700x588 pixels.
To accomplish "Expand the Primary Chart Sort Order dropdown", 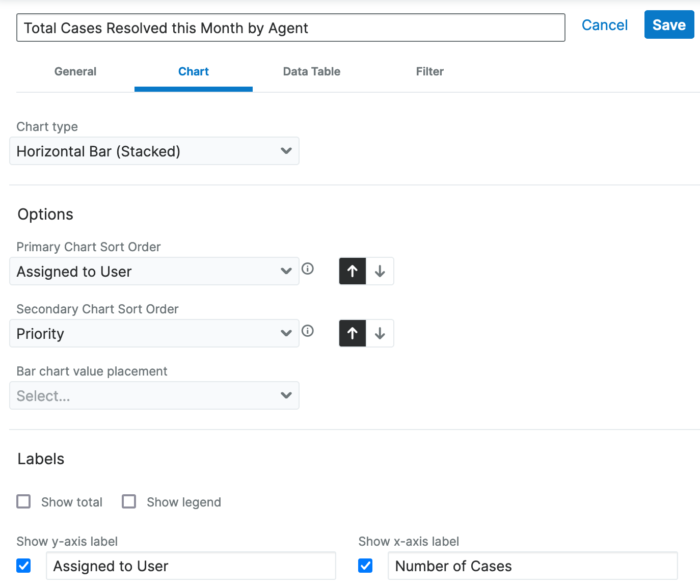I will [154, 271].
